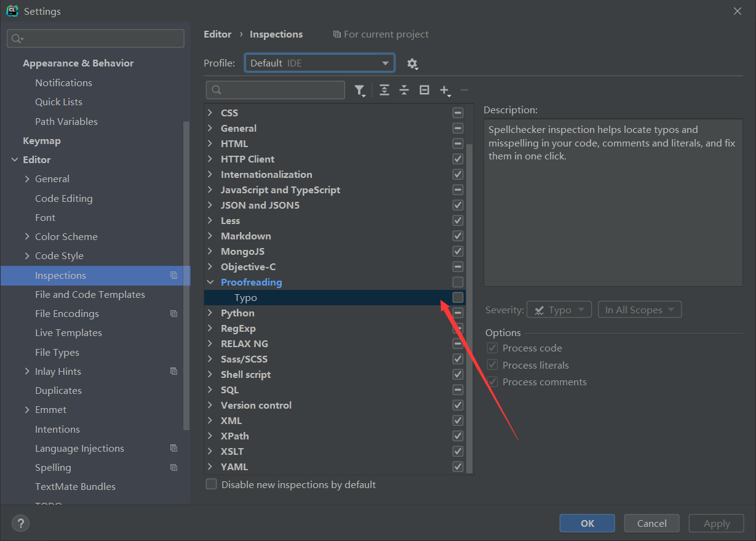
Task: Click the filter inspections funnel icon
Action: (x=360, y=90)
